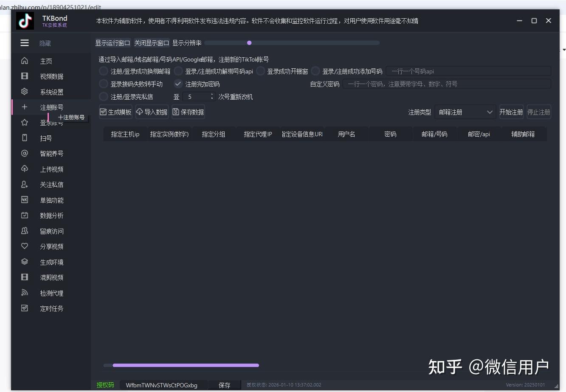Collapse the sidebar with 隐藏 menu button
Viewport: 566px width, 392px height.
(24, 42)
